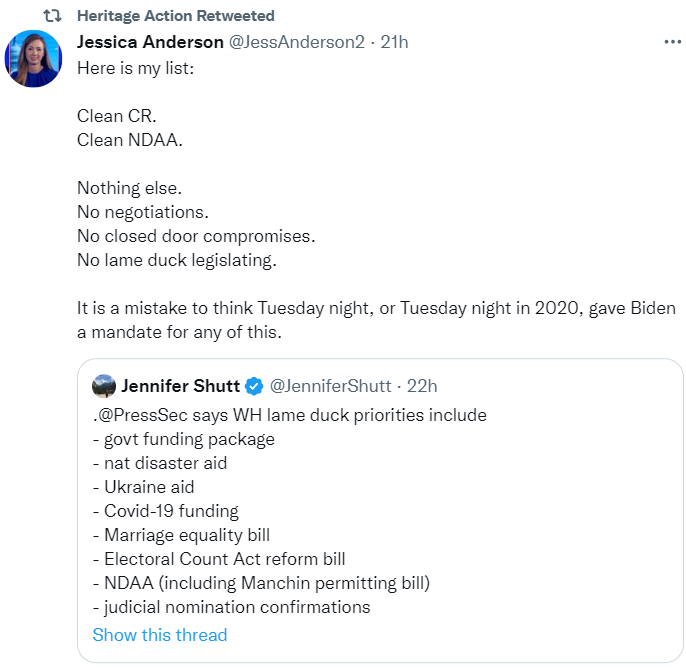Open the three-dot more options menu
This screenshot has width=686, height=668.
tap(672, 42)
